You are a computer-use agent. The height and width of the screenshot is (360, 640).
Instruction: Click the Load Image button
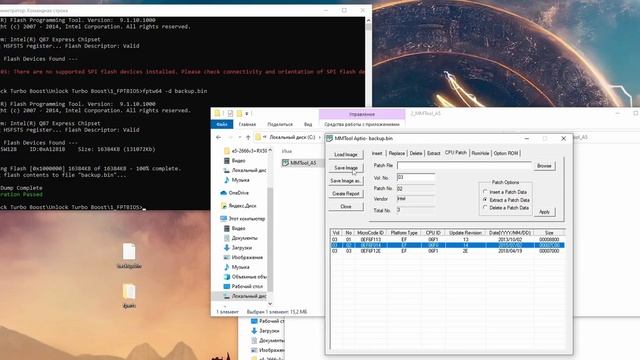346,155
